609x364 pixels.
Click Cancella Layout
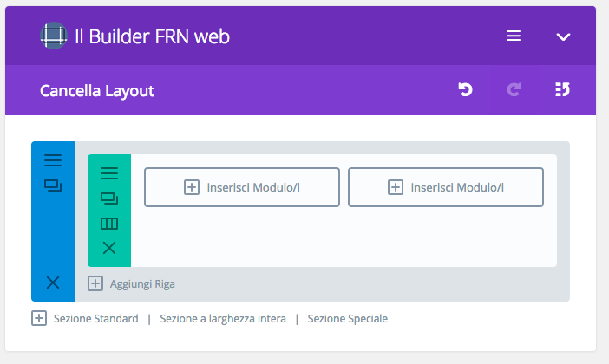point(97,91)
